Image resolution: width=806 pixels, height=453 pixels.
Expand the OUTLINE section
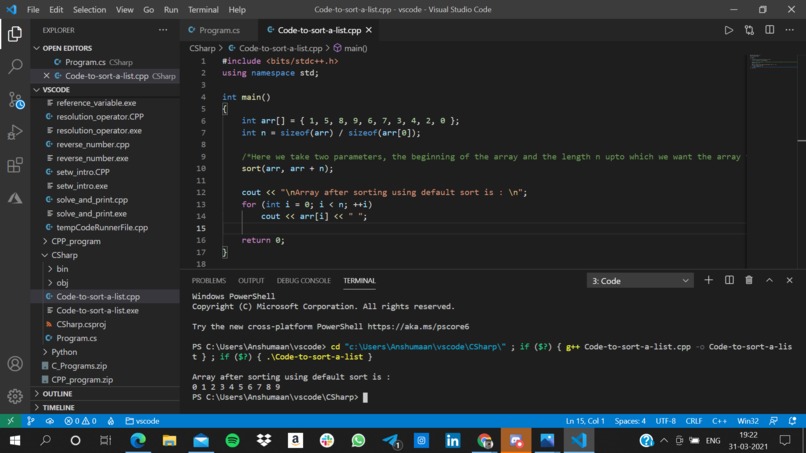tap(105, 393)
